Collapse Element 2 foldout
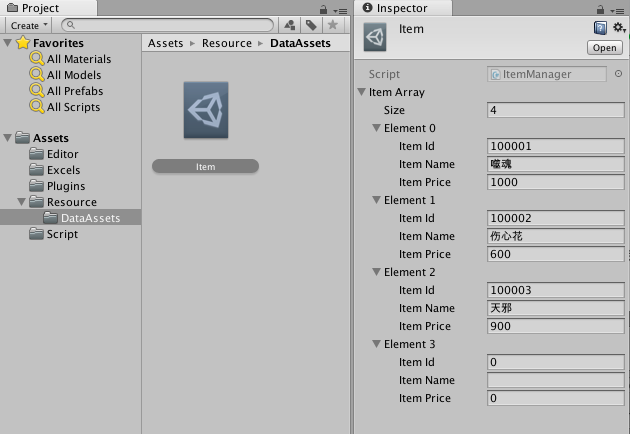This screenshot has width=630, height=434. (376, 272)
